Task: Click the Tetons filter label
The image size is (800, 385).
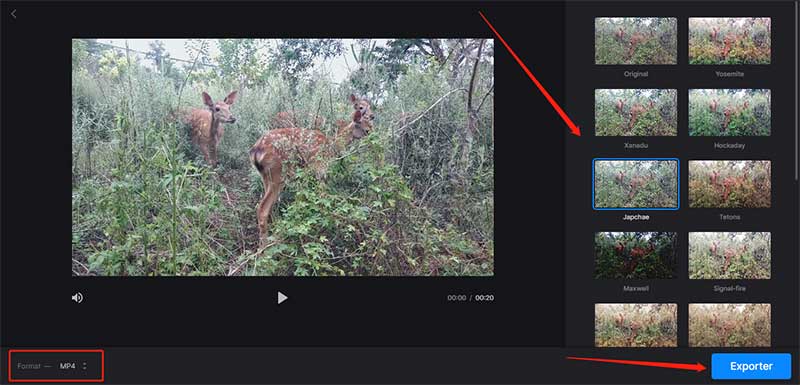Action: 730,217
